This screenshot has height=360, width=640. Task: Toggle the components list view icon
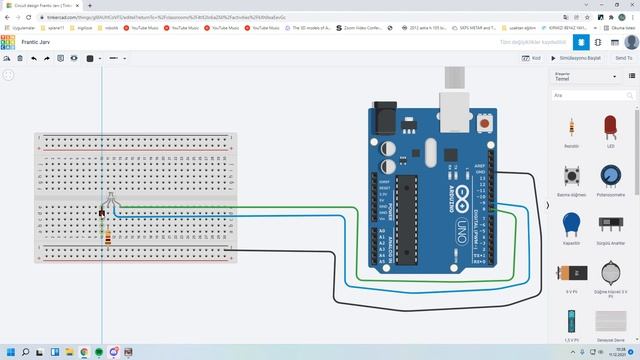click(632, 76)
